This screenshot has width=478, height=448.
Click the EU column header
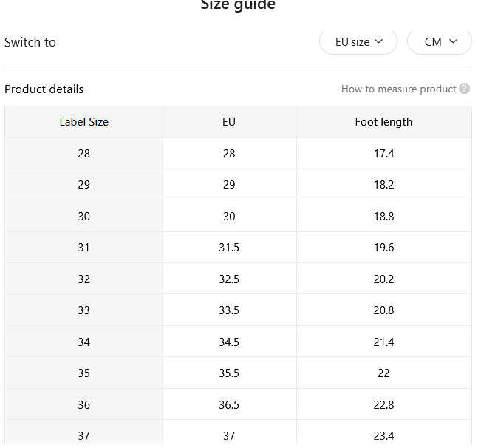point(229,122)
